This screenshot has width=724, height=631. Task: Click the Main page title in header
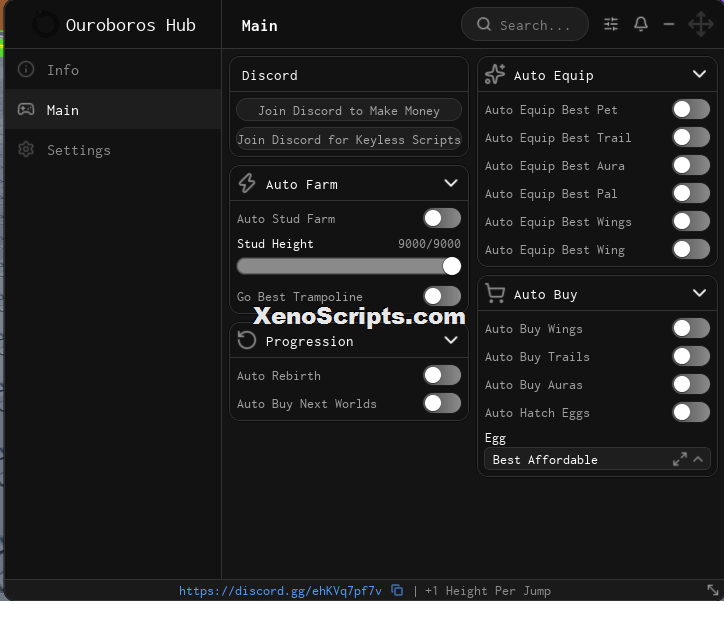tap(259, 25)
